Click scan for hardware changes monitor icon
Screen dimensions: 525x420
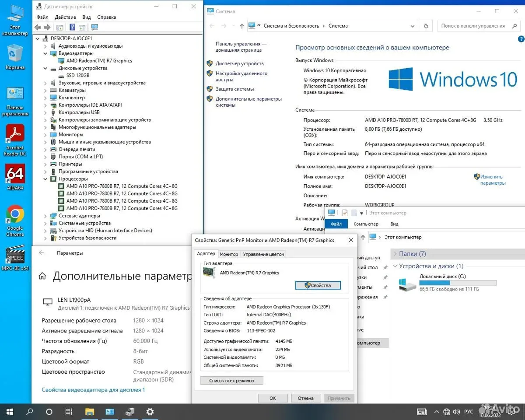94,27
